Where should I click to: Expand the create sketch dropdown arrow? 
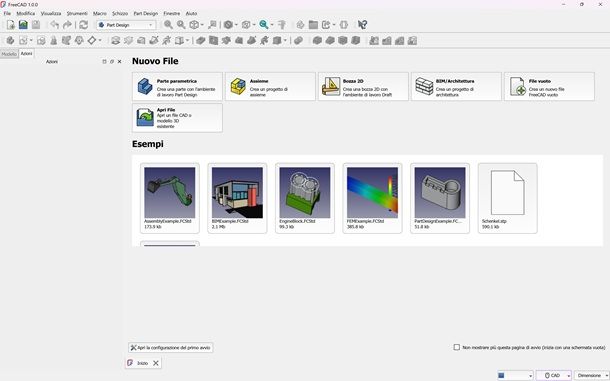click(x=31, y=40)
